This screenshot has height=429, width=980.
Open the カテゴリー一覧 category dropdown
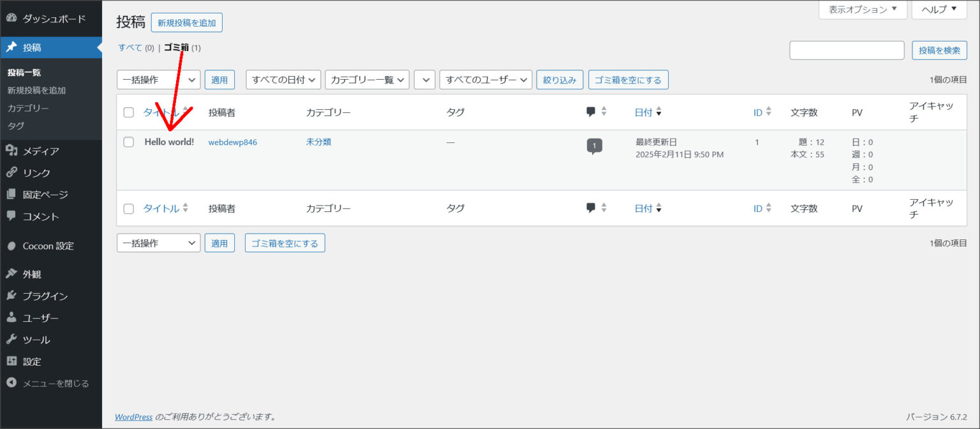point(367,80)
